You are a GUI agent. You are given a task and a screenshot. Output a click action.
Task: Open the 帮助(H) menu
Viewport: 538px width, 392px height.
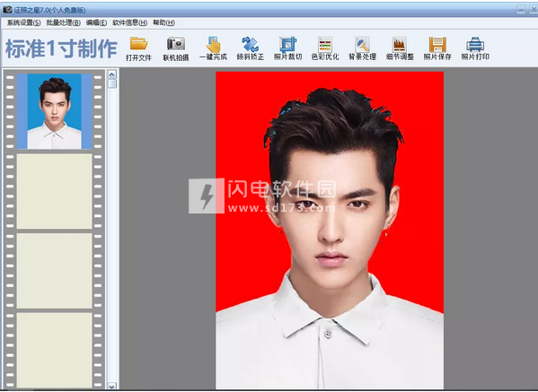tap(163, 22)
